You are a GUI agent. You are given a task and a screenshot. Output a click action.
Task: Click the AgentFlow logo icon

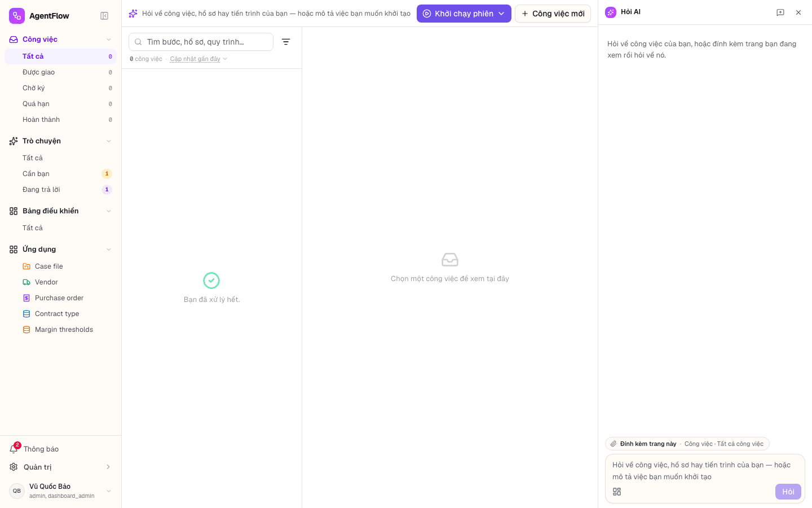pos(17,16)
